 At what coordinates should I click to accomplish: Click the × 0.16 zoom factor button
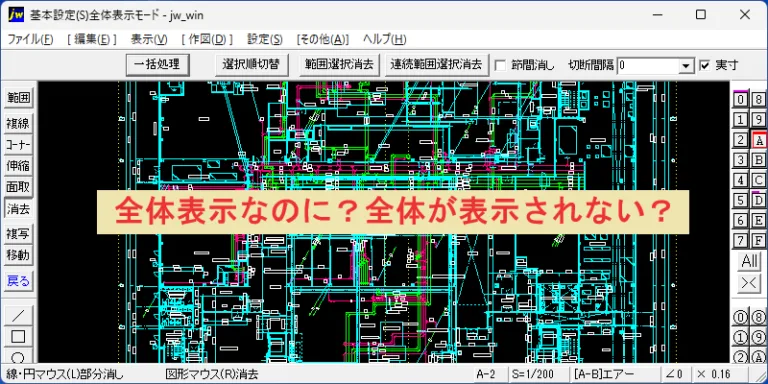[720, 375]
